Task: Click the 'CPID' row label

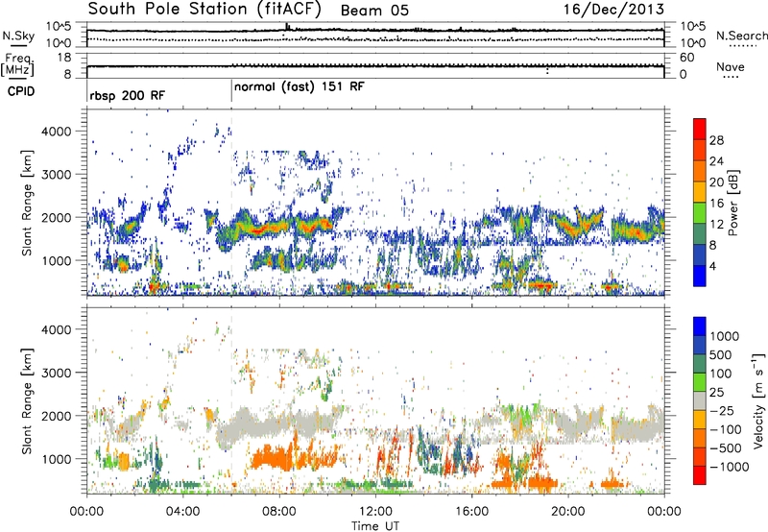Action: tap(21, 91)
